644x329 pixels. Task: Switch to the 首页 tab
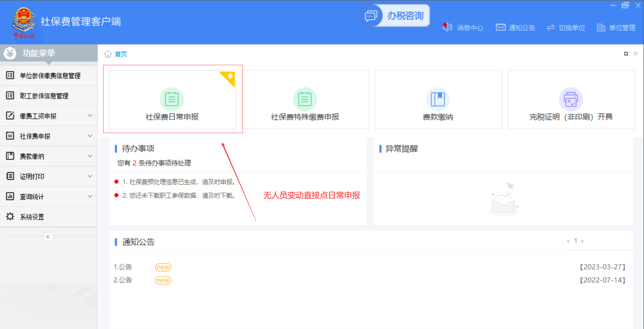tap(120, 54)
